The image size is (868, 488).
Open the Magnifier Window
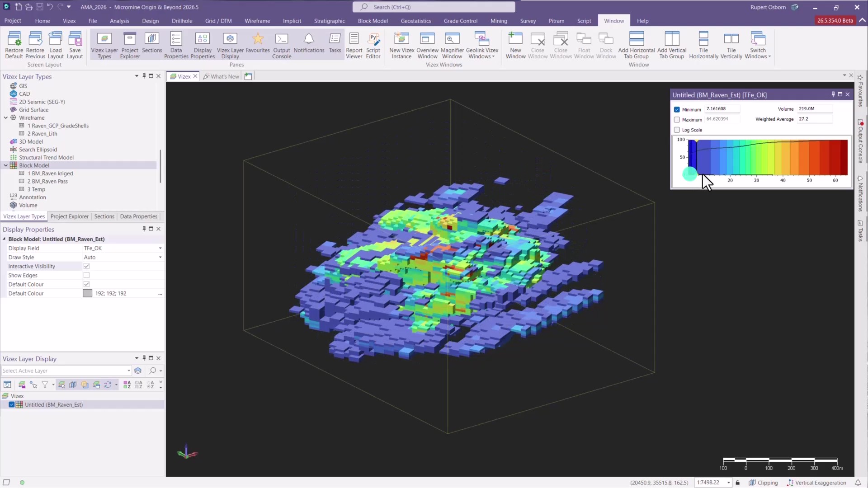point(452,45)
